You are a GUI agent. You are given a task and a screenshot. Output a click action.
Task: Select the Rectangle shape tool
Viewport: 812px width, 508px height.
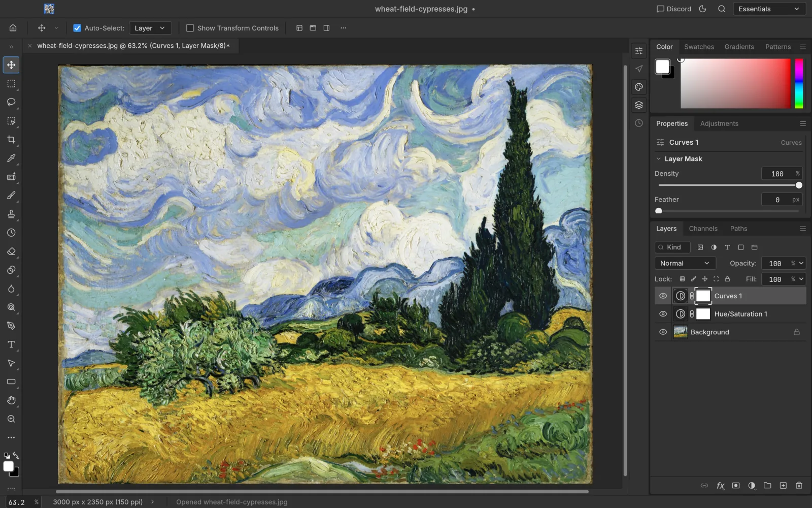[x=11, y=382]
